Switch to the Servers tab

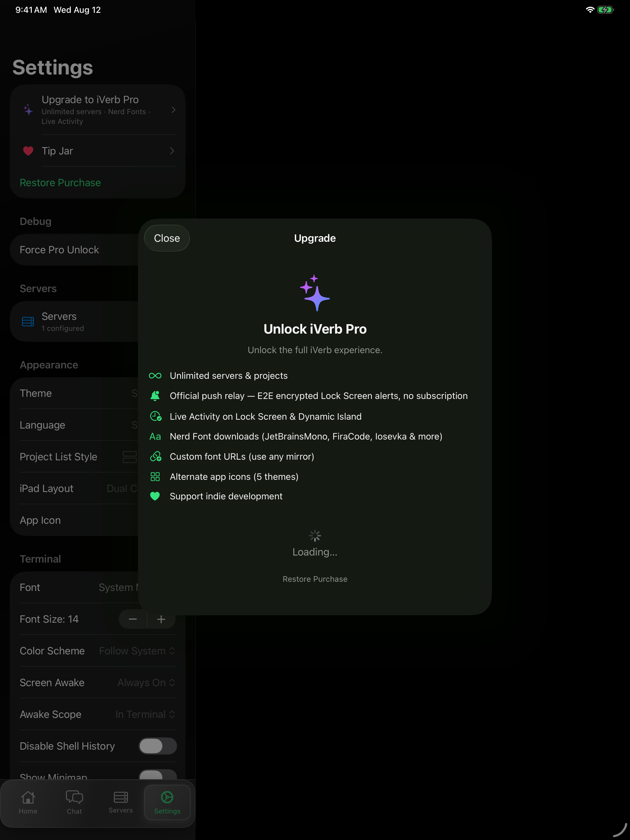coord(121,802)
